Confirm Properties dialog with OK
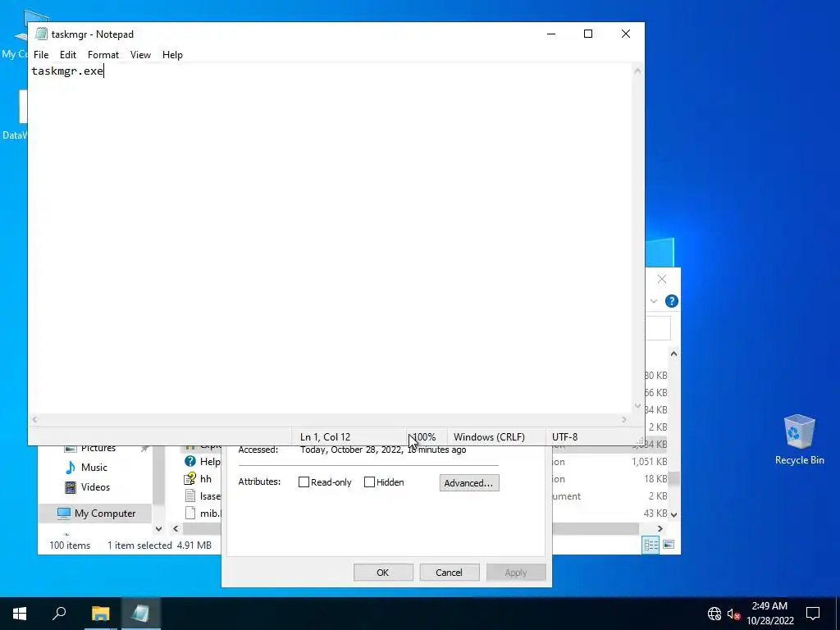 [x=383, y=572]
